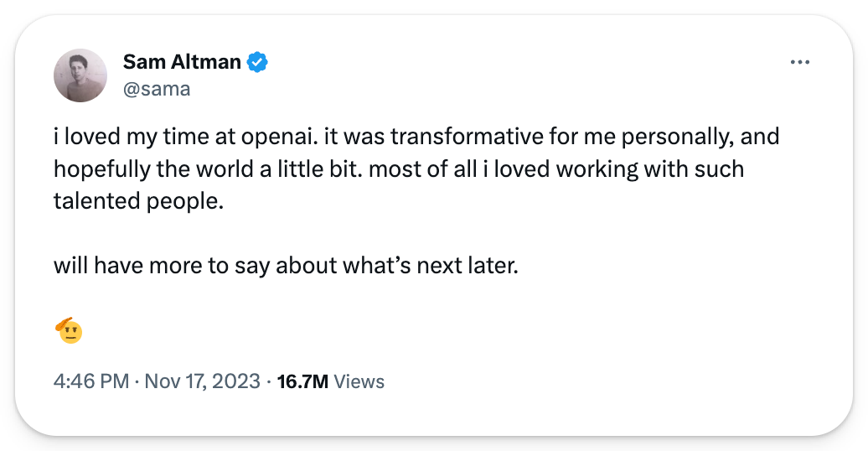The width and height of the screenshot is (868, 451).
Task: Click the Views label
Action: click(359, 381)
